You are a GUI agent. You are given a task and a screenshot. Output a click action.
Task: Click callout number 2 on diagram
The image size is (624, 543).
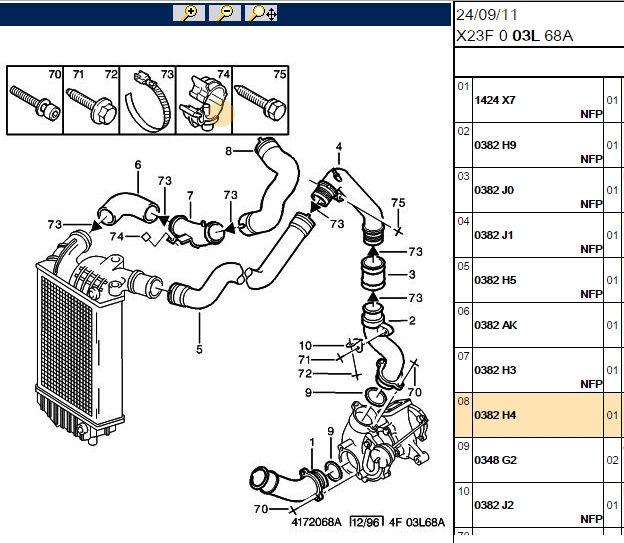(x=412, y=320)
